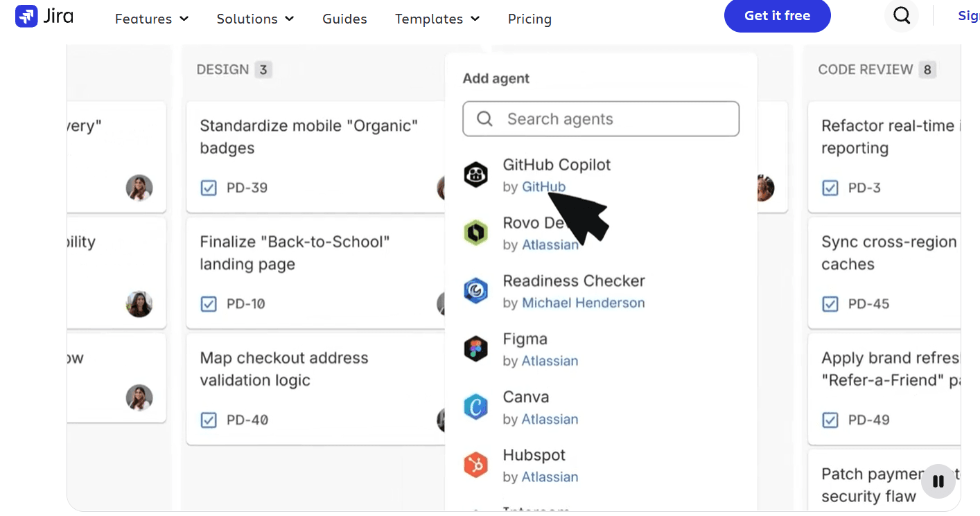Click the Canva agent name
The image size is (980, 516).
(526, 398)
